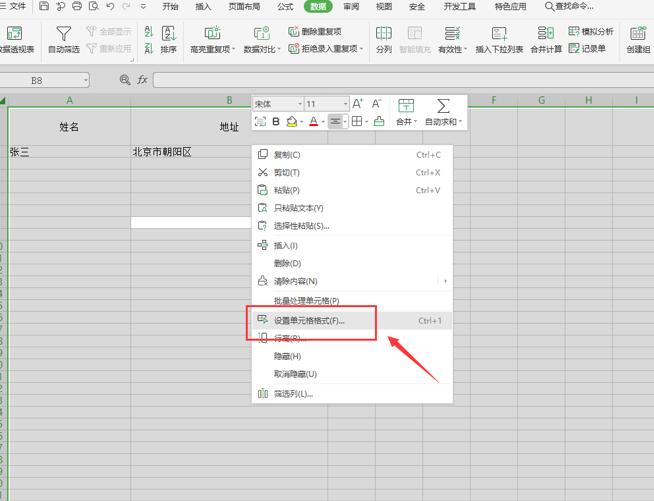The height and width of the screenshot is (501, 654).
Task: Click the Undo arrow
Action: point(110,6)
